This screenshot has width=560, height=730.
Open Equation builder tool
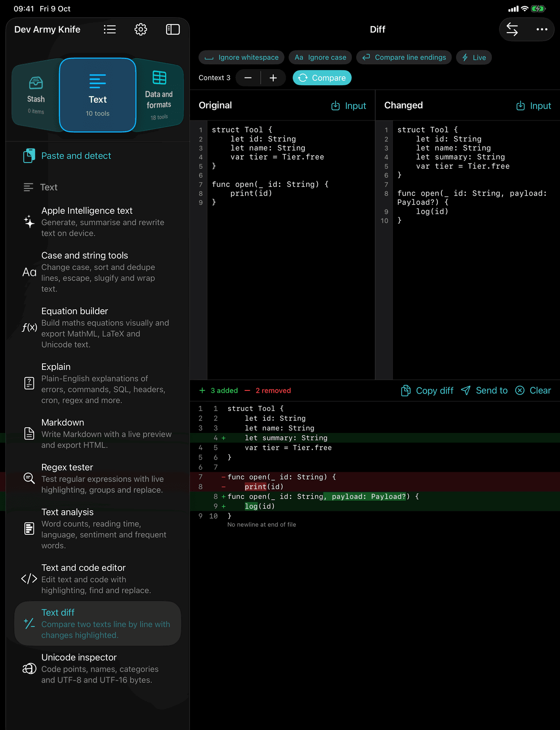point(98,327)
